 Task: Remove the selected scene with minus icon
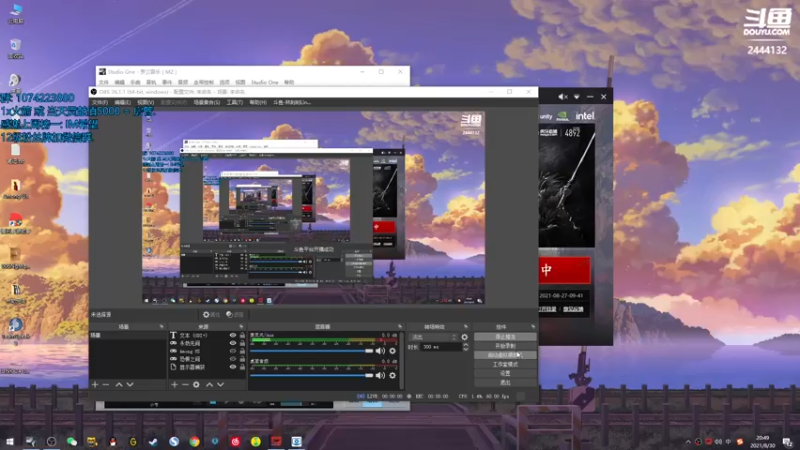(x=106, y=384)
